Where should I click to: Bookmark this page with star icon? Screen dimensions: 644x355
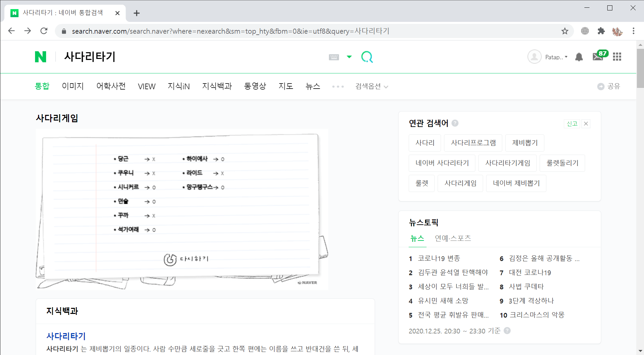coord(565,31)
